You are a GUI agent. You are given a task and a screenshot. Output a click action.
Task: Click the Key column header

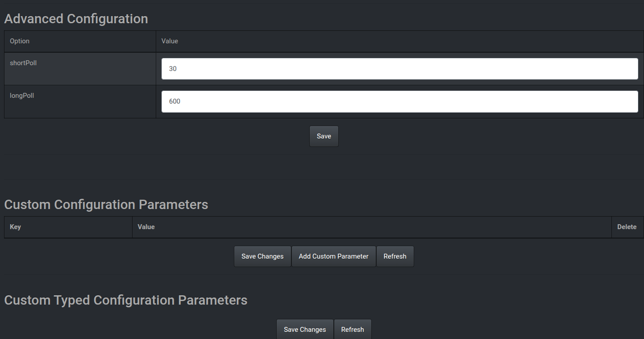15,227
